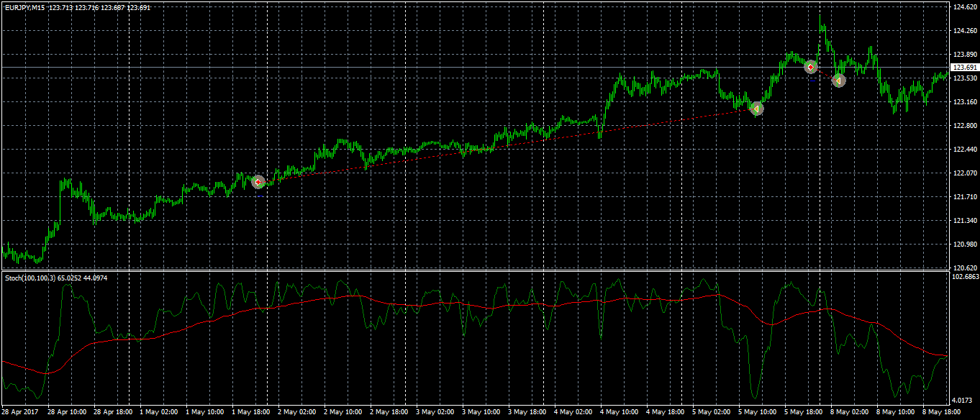Click the 1 May 18:00 time label
Viewport: 980px width, 420px height.
251,413
